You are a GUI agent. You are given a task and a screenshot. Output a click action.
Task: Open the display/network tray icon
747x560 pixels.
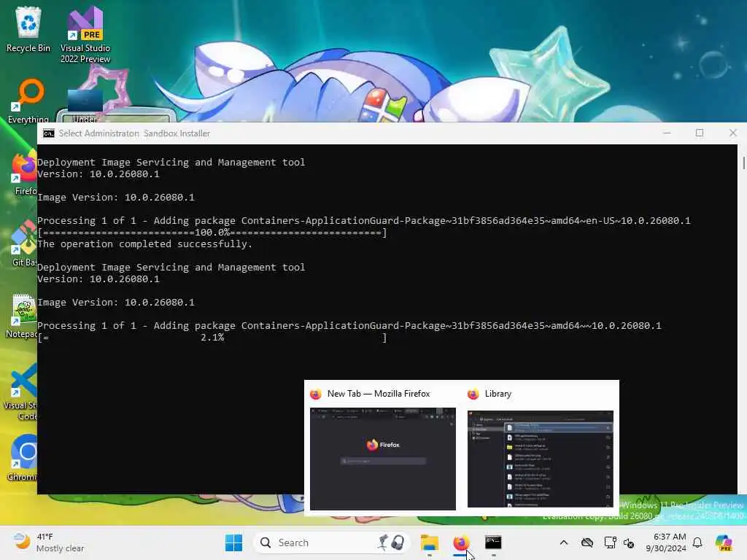610,542
